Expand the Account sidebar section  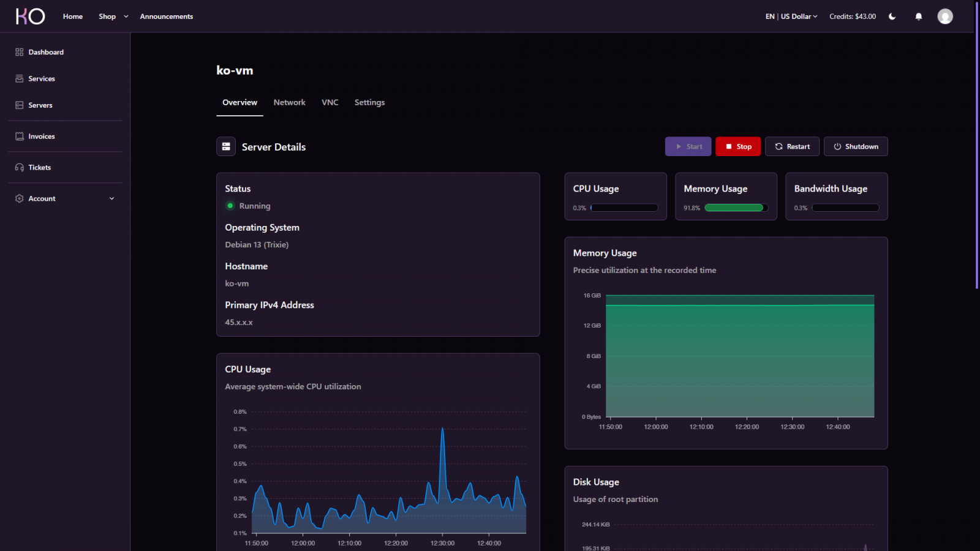[111, 198]
